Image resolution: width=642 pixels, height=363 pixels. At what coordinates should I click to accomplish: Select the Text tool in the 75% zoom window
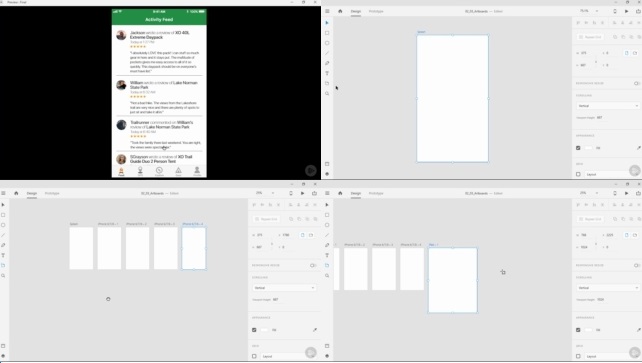[x=327, y=73]
